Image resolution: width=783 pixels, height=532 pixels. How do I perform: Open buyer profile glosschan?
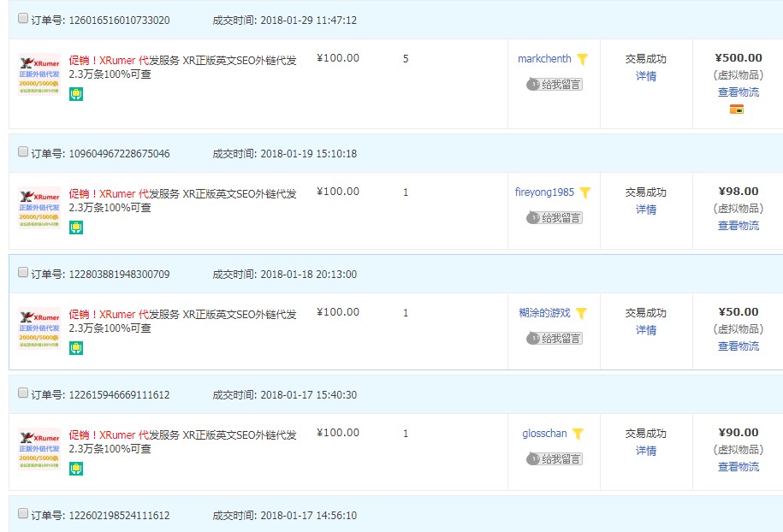[545, 434]
